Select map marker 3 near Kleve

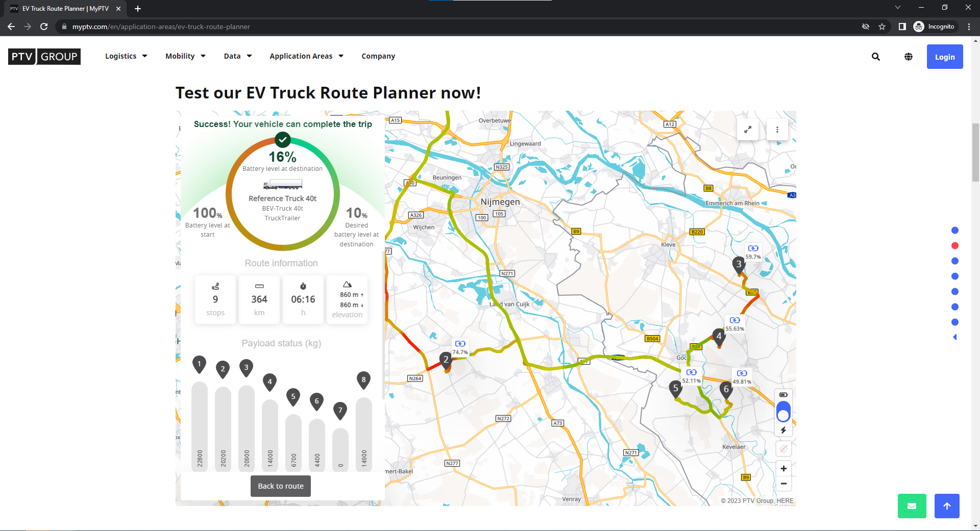739,264
